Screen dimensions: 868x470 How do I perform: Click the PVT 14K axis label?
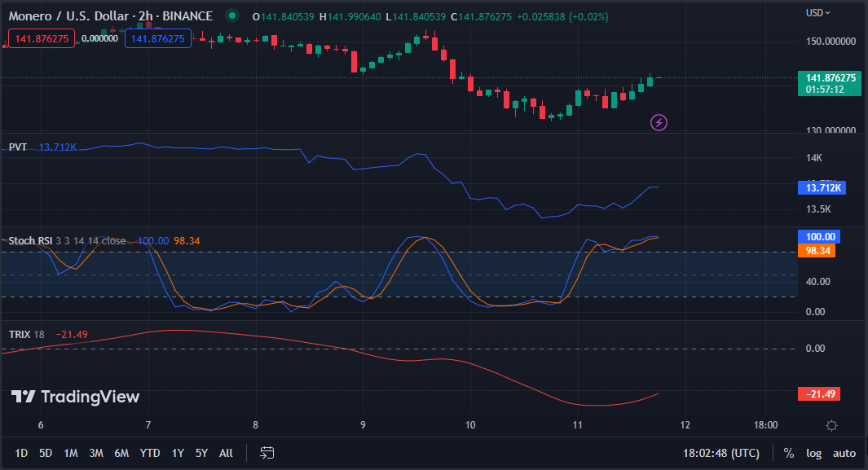[x=813, y=157]
